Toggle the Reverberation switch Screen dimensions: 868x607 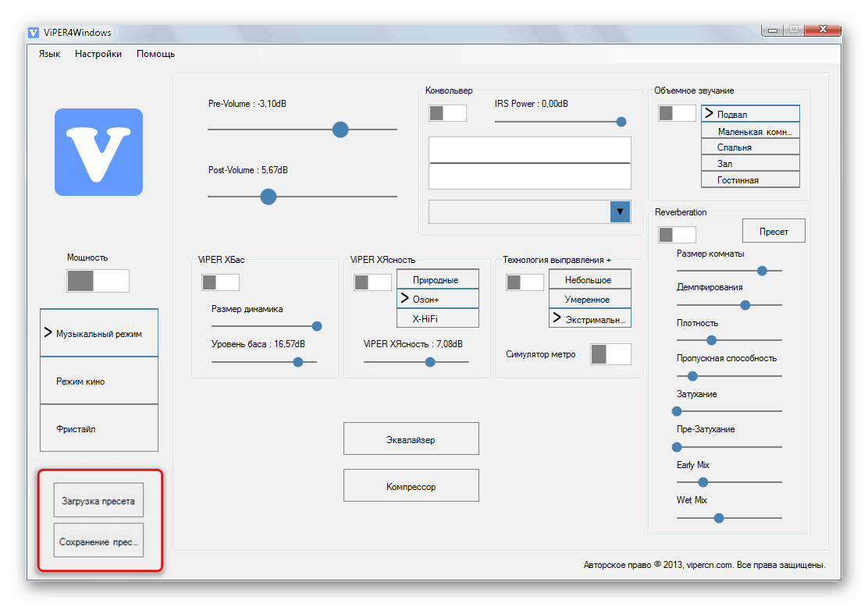point(677,235)
